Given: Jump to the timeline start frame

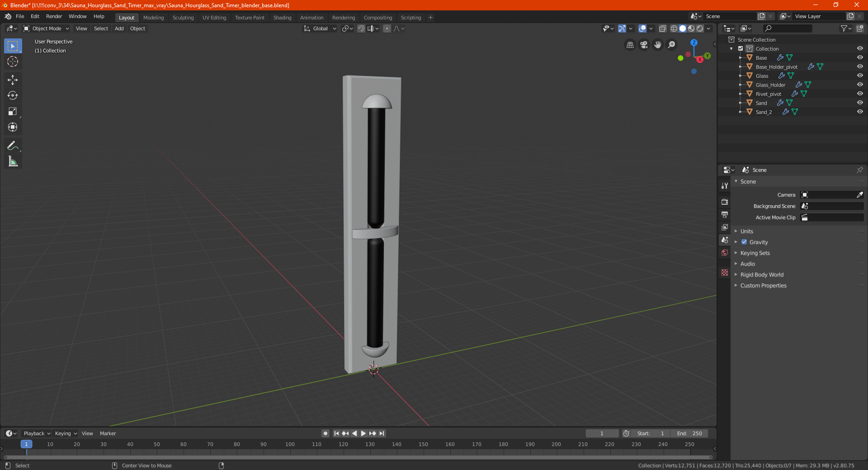Looking at the screenshot, I should coord(336,433).
